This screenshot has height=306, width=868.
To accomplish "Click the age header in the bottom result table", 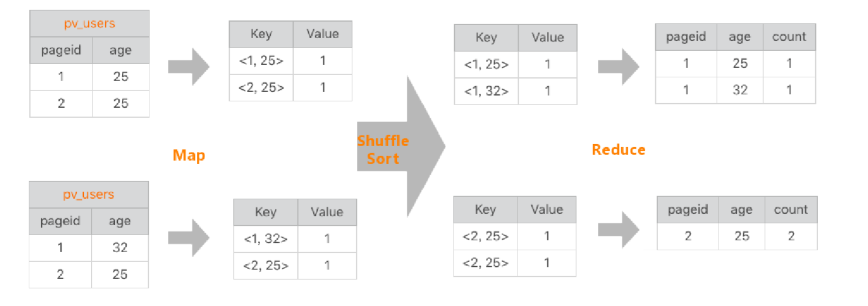I will tap(741, 210).
